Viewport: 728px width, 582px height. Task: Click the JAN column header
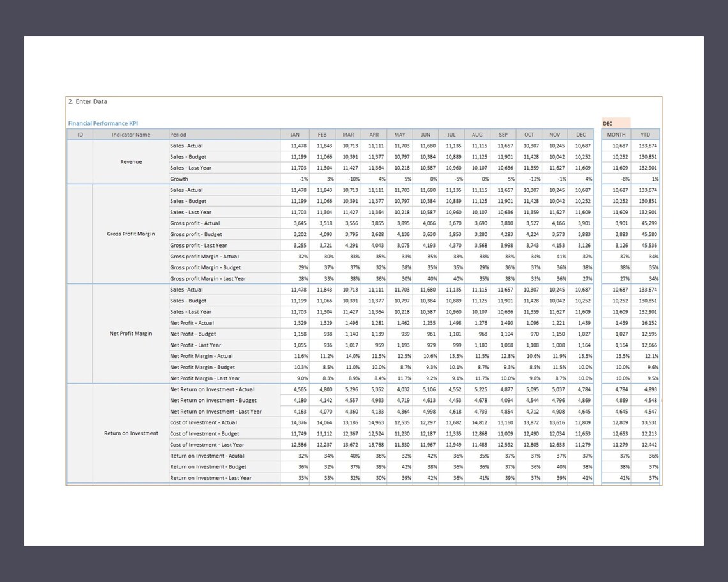tap(294, 135)
